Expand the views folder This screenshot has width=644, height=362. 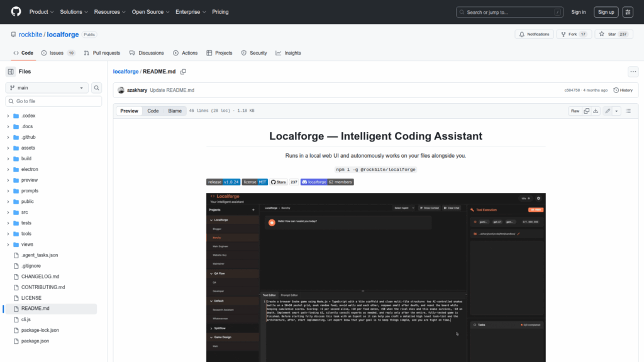click(x=8, y=244)
